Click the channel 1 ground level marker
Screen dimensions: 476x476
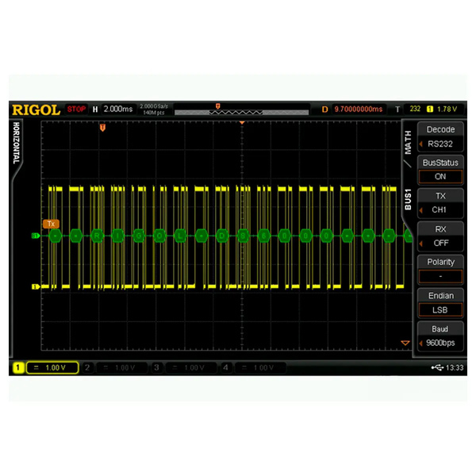[34, 286]
